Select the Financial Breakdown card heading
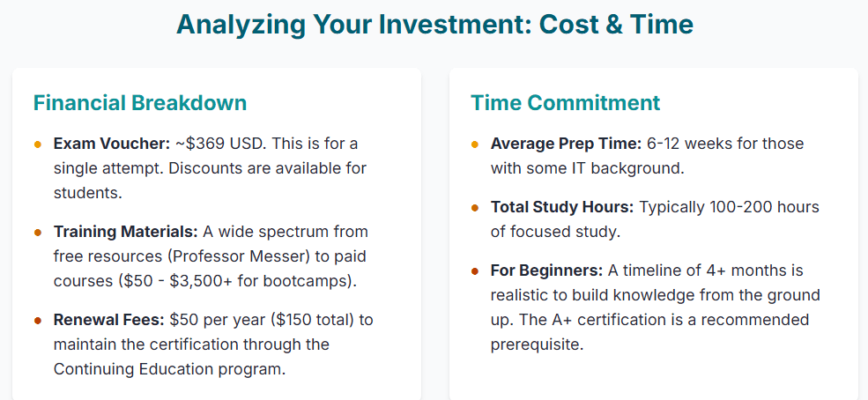Viewport: 868px width, 400px height. (x=140, y=103)
